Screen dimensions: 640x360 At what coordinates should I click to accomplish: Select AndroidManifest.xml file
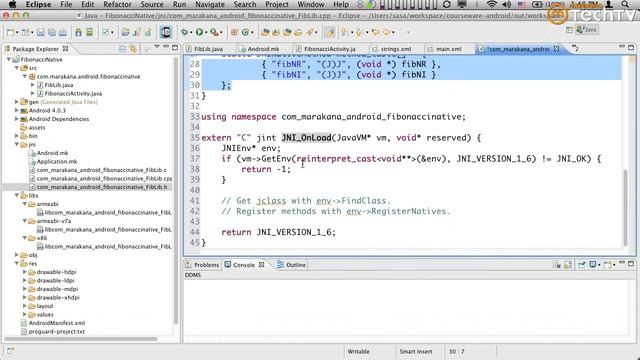click(57, 323)
